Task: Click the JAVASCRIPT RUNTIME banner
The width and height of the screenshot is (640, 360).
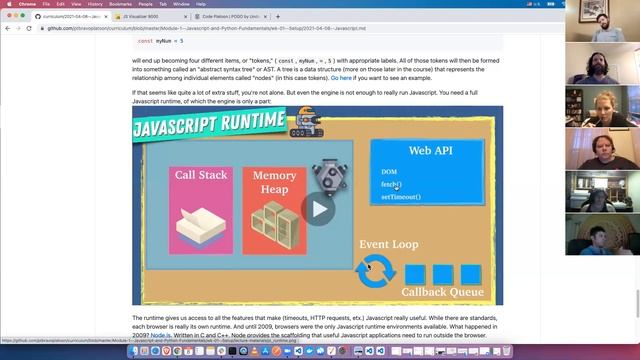Action: tap(209, 124)
